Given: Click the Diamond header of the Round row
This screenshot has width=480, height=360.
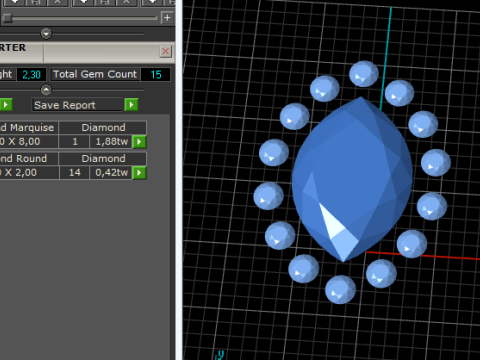Looking at the screenshot, I should [x=103, y=158].
